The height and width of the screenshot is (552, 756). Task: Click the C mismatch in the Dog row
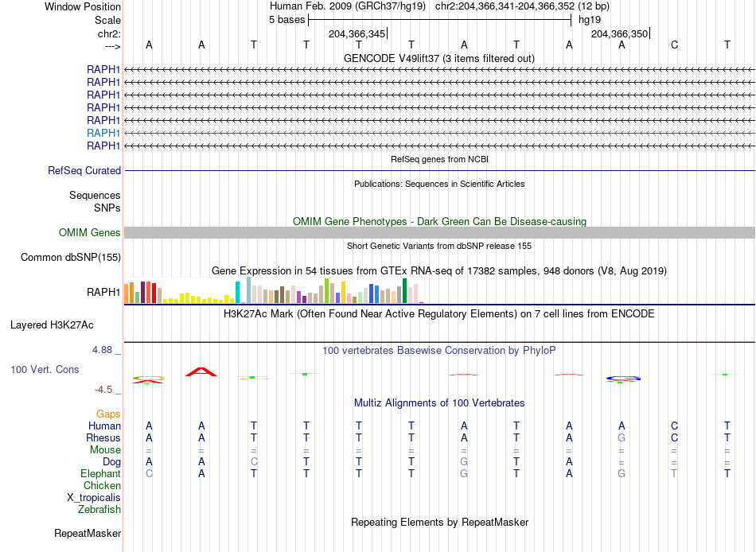pyautogui.click(x=254, y=462)
